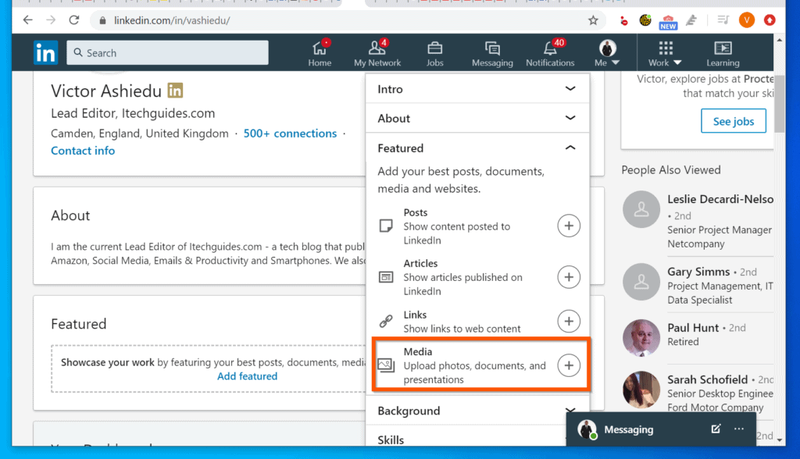Viewport: 800px width, 459px height.
Task: Click the Add featured link
Action: [247, 376]
